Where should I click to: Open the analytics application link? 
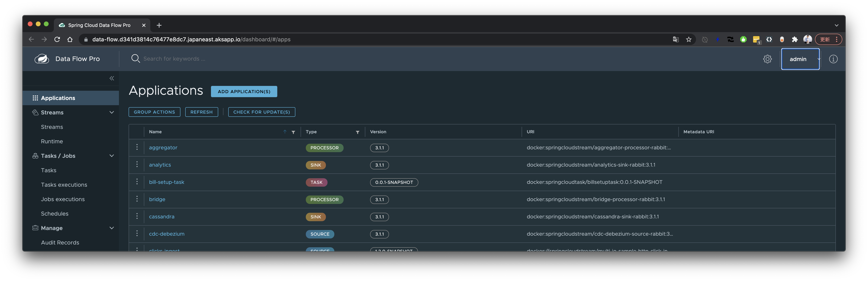pos(160,165)
